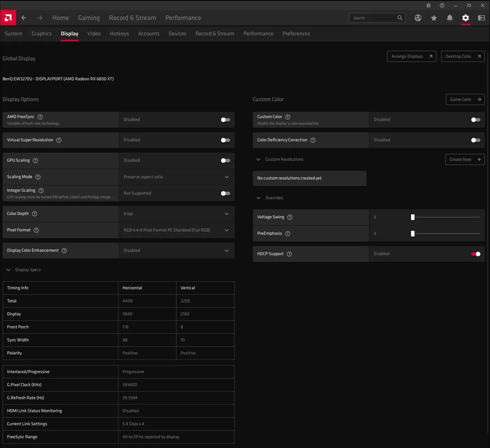The image size is (490, 448).
Task: Collapse the Display Specs section
Action: 8,270
